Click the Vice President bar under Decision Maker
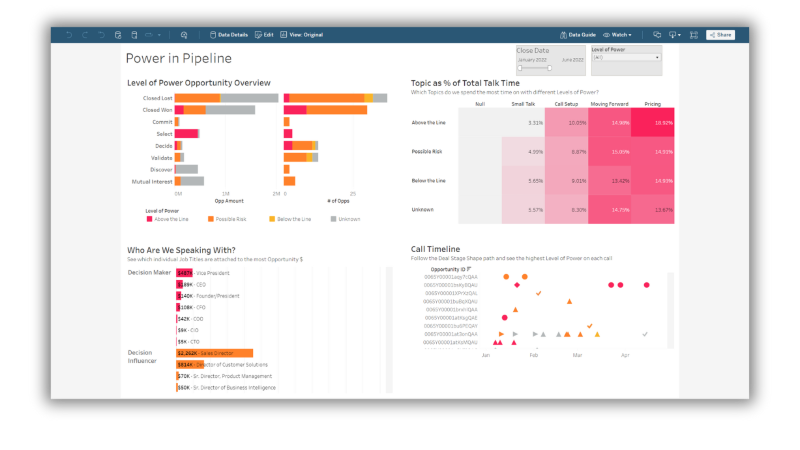The height and width of the screenshot is (450, 800). [x=185, y=273]
